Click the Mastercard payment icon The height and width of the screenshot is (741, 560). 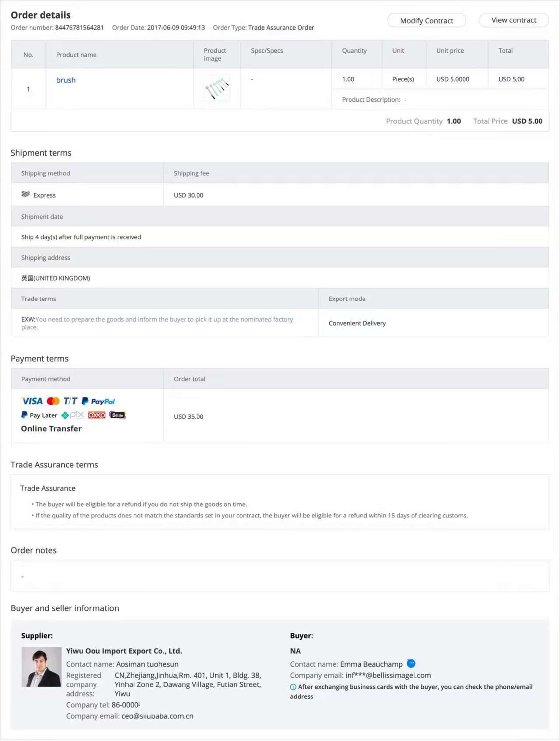(53, 401)
